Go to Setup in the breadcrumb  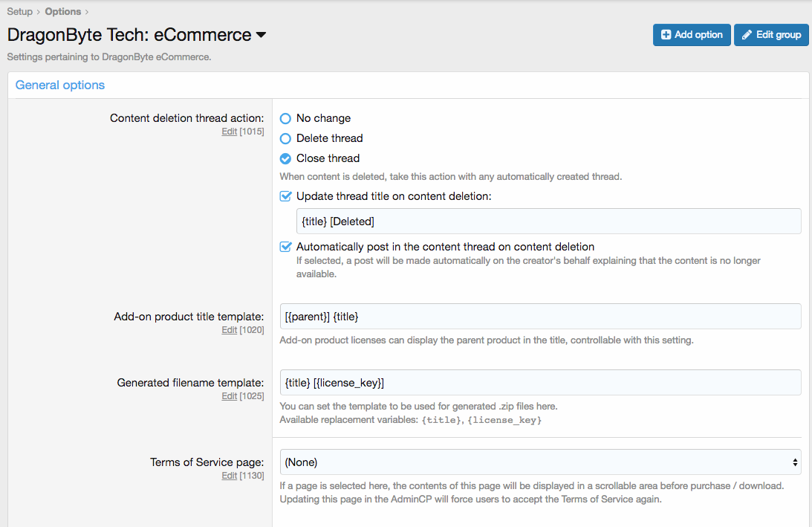(x=19, y=11)
